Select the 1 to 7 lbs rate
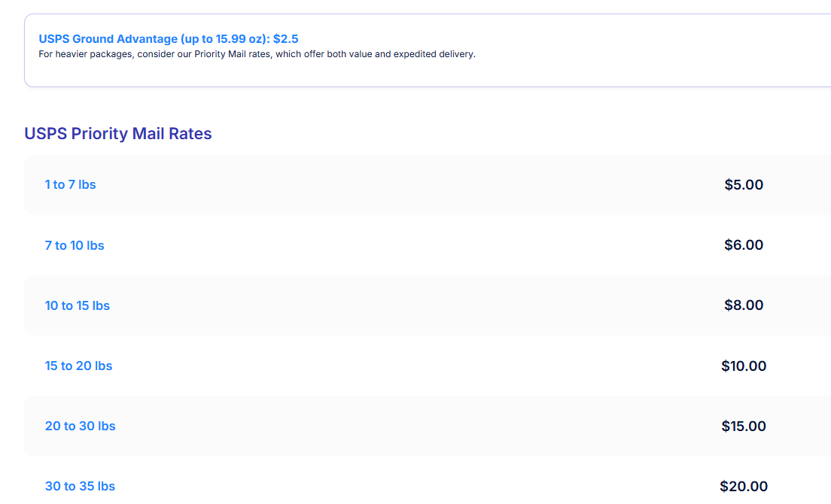 pyautogui.click(x=71, y=185)
